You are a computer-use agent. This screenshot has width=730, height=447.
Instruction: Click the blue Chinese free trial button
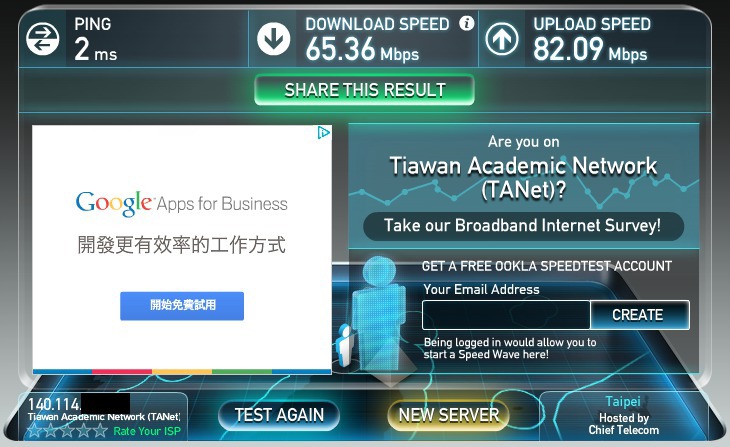click(182, 306)
